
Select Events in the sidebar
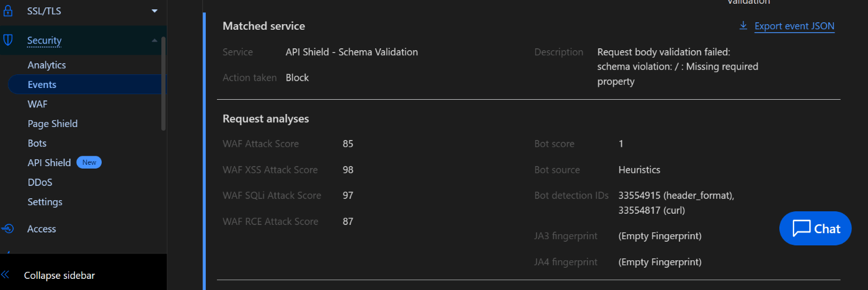click(87, 84)
